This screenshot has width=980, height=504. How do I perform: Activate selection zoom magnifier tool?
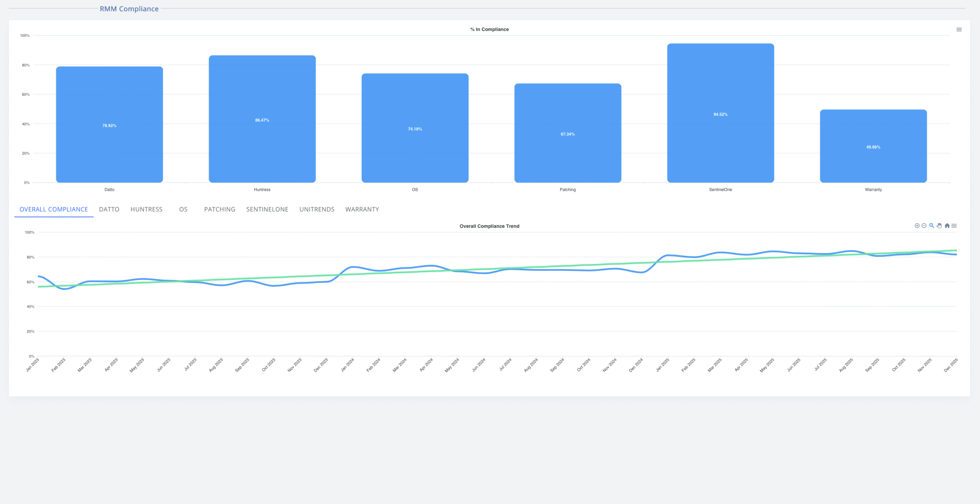(x=931, y=226)
